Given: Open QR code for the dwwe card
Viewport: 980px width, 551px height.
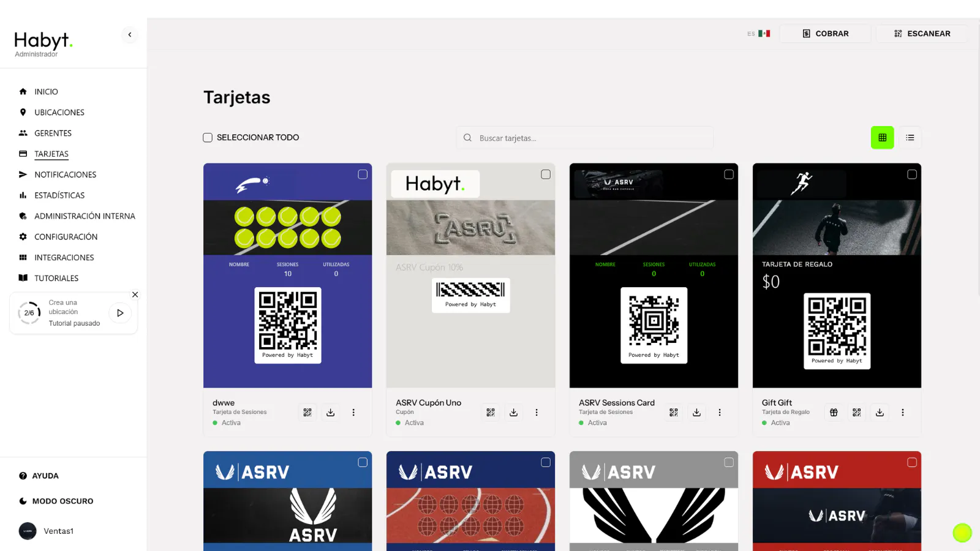Looking at the screenshot, I should coord(307,413).
